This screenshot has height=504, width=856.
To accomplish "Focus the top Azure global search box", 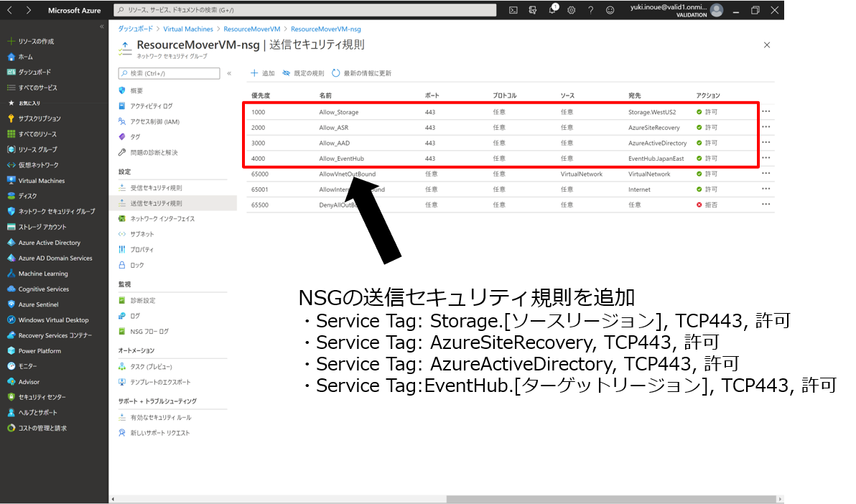I will (x=305, y=10).
